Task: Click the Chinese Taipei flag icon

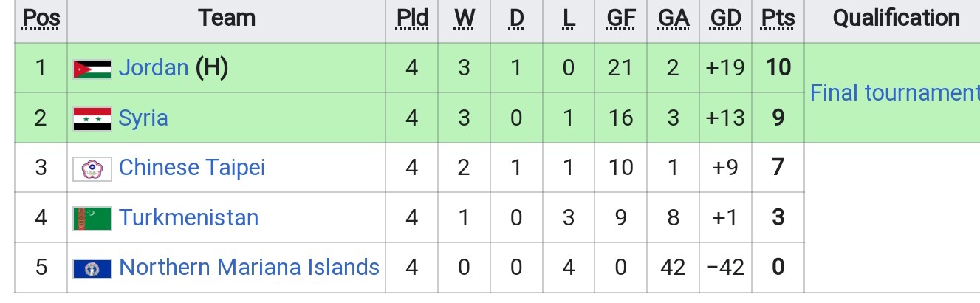Action: click(92, 168)
